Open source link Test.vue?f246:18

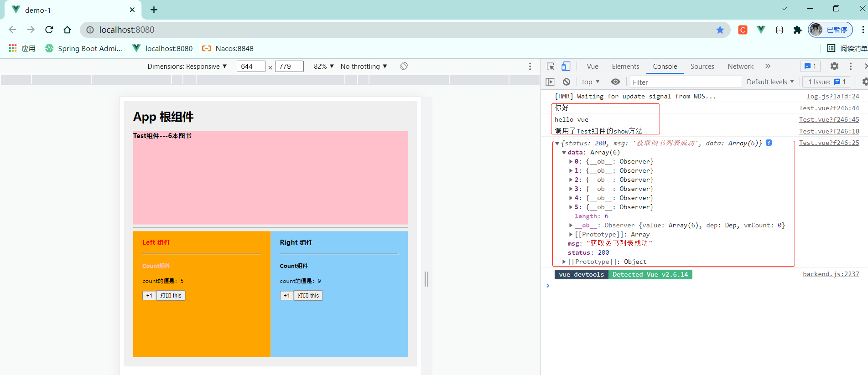(829, 131)
